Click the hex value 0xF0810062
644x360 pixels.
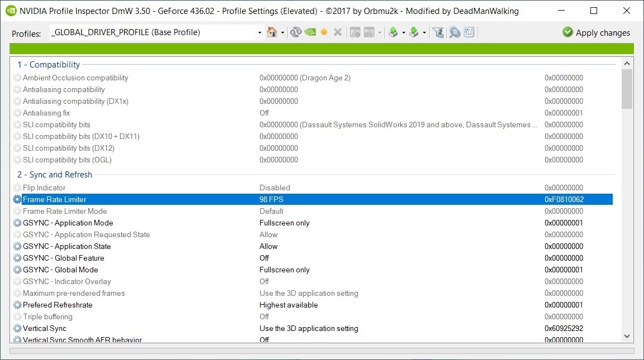tap(564, 199)
